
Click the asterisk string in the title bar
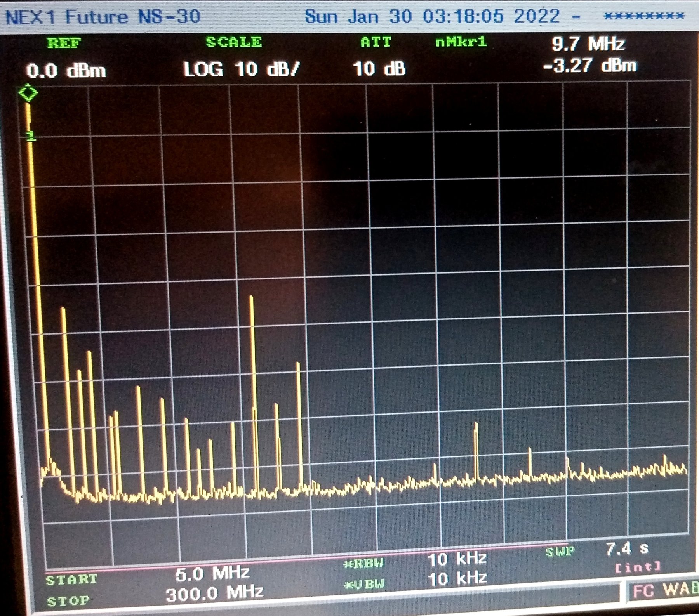pyautogui.click(x=644, y=16)
